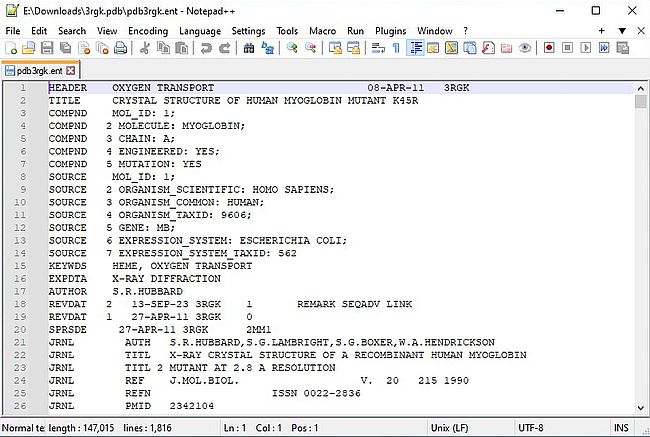Open the File menu

13,31
